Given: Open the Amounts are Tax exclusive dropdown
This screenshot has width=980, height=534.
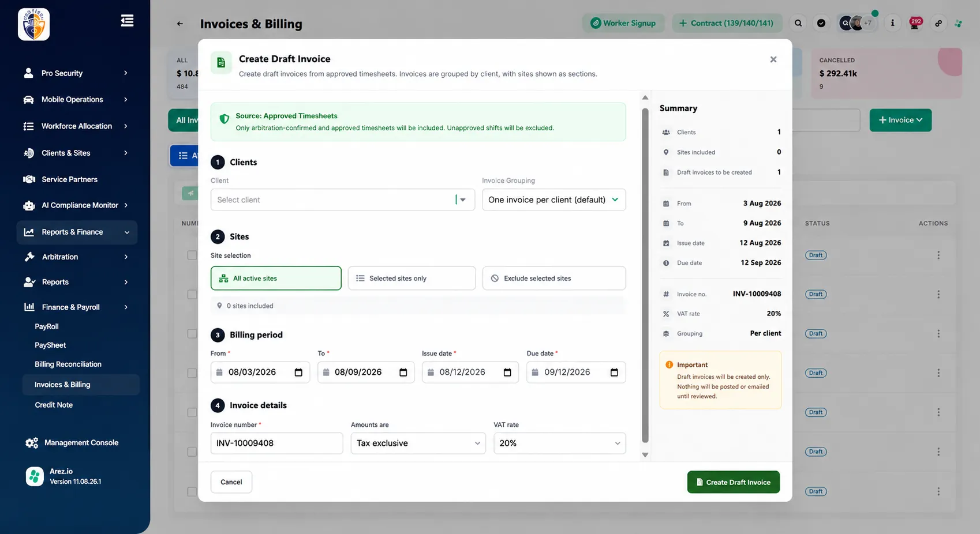Looking at the screenshot, I should 418,443.
